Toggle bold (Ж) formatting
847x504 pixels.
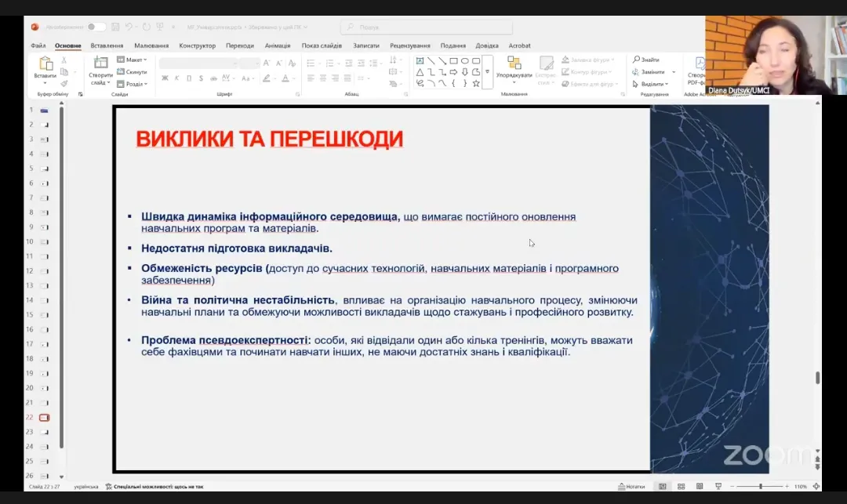coord(165,78)
